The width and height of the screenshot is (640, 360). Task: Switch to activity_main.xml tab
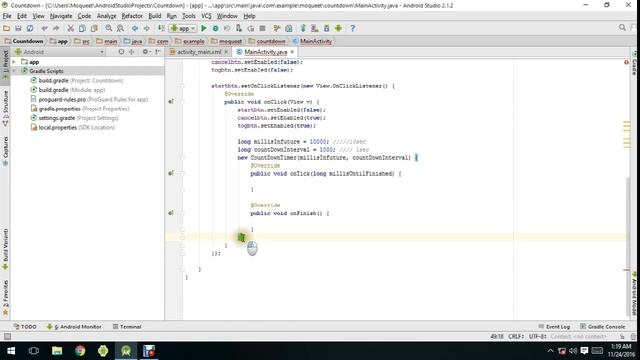(x=199, y=52)
